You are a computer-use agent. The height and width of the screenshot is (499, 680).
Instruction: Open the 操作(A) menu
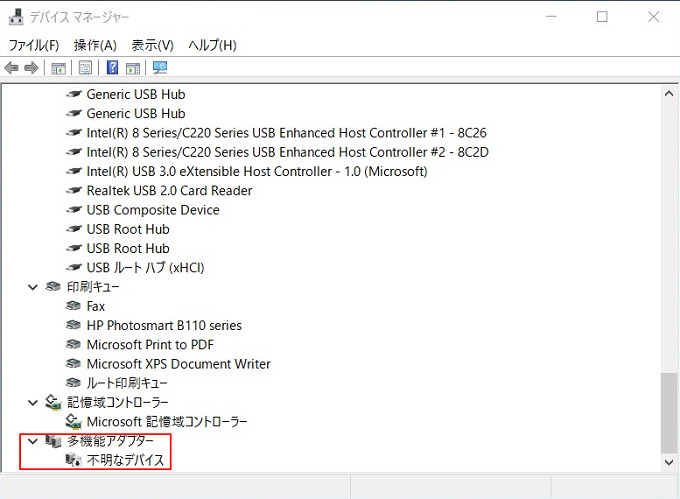click(95, 45)
